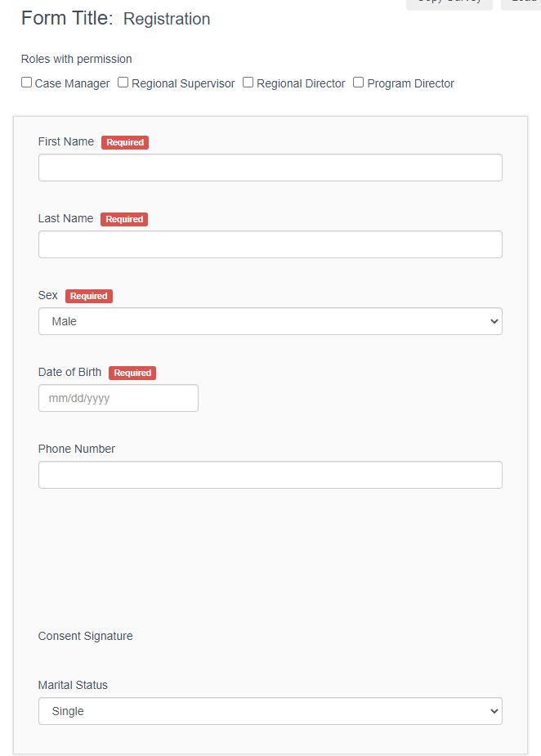Enable the Case Manager role checkbox
Image resolution: width=541 pixels, height=756 pixels.
point(27,83)
